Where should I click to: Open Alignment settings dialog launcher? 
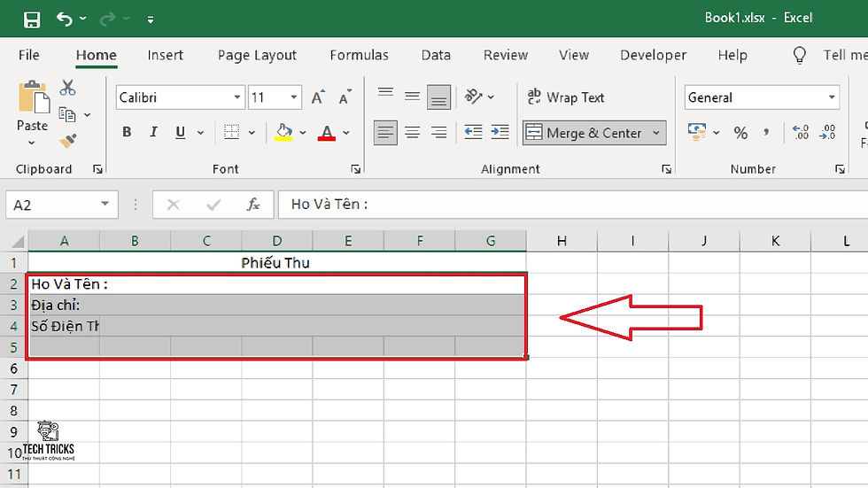click(x=666, y=169)
